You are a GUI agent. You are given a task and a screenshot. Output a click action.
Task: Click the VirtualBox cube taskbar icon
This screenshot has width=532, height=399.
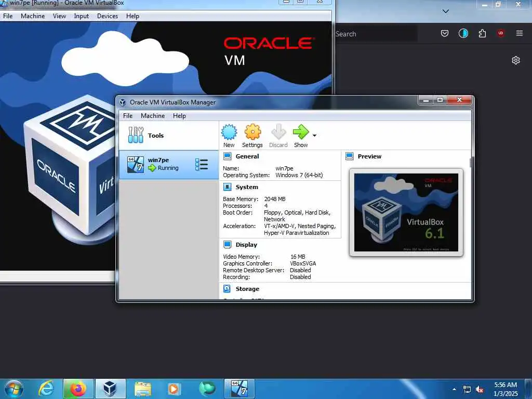point(110,389)
